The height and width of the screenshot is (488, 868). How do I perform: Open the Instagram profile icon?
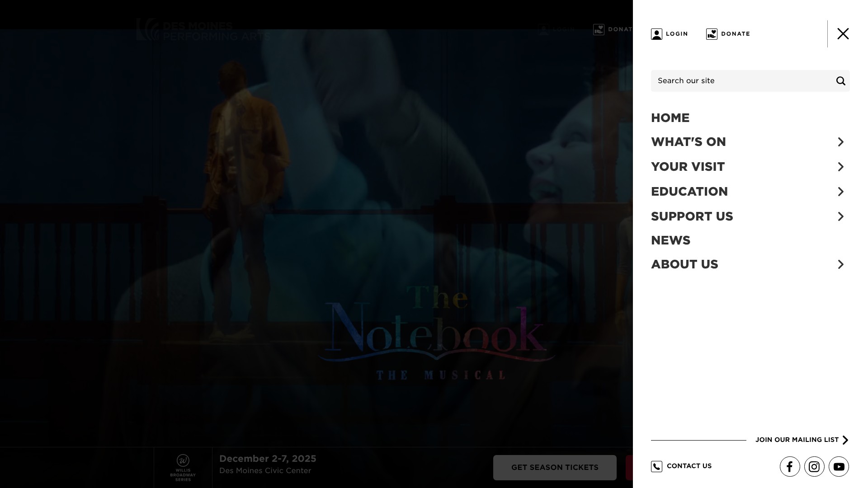point(814,467)
